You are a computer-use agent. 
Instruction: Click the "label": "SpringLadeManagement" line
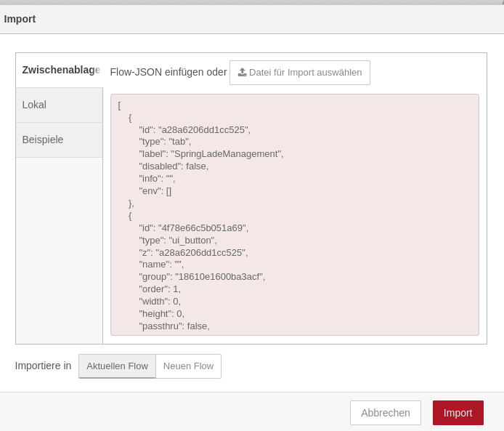211,154
